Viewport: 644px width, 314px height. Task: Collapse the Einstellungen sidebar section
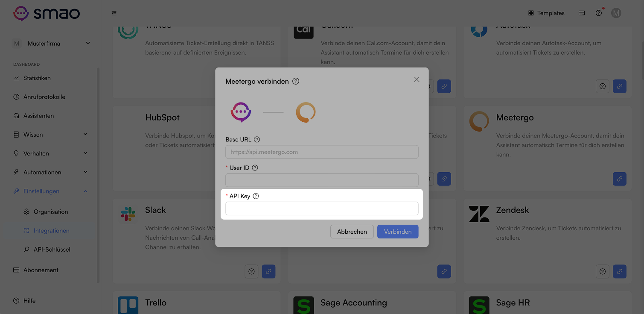pos(51,191)
